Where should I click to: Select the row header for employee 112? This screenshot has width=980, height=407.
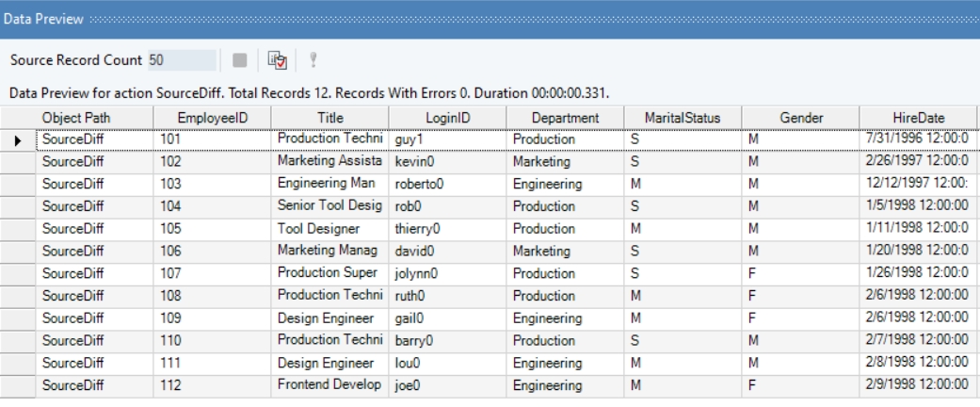pos(18,385)
